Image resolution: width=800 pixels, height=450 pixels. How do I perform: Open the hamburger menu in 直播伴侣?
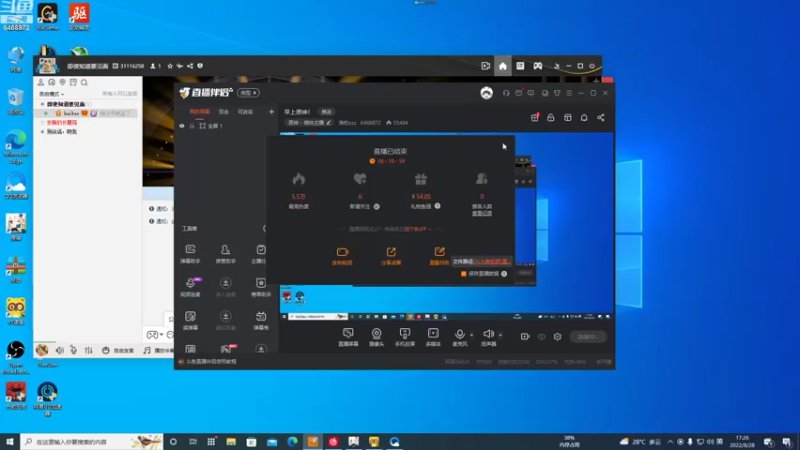point(569,93)
